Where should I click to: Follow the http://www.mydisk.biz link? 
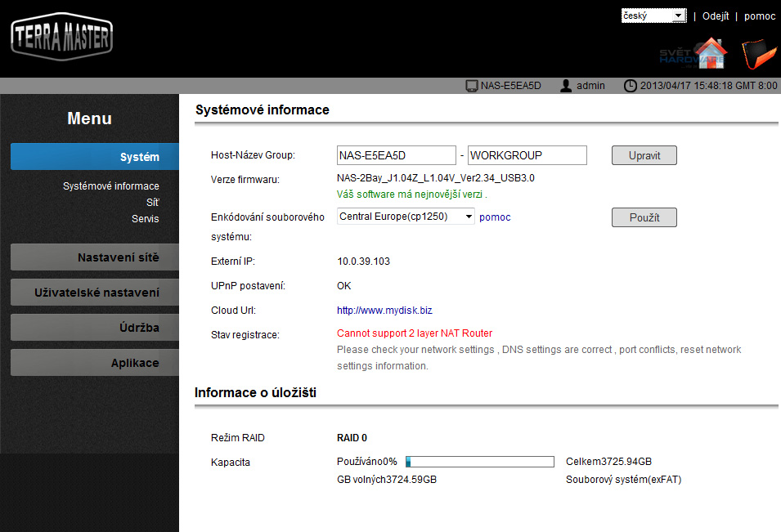(x=384, y=311)
